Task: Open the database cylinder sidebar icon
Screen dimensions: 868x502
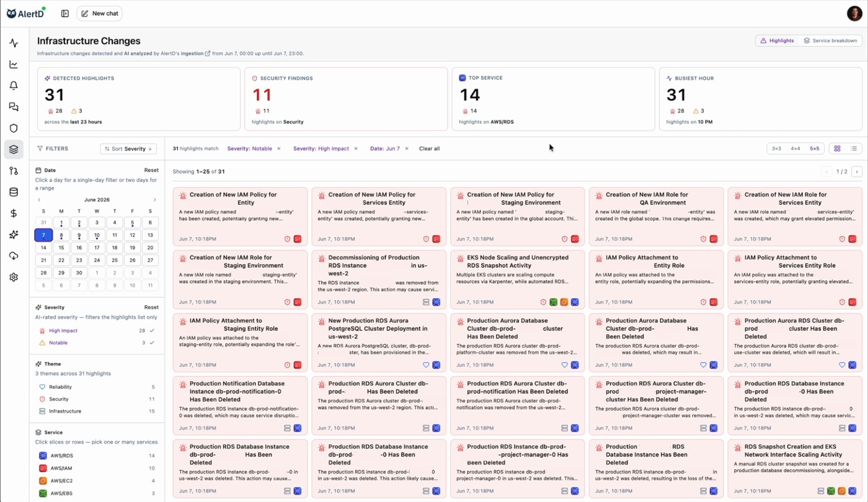Action: point(14,192)
